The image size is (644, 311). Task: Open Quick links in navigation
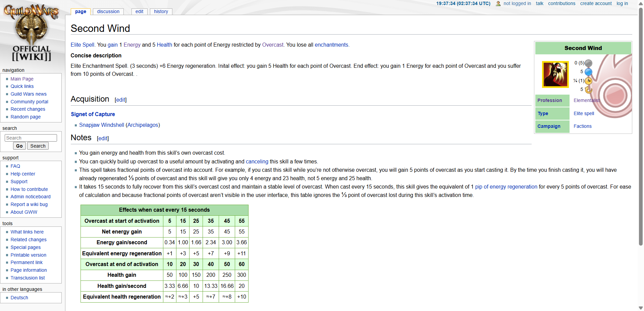[22, 86]
